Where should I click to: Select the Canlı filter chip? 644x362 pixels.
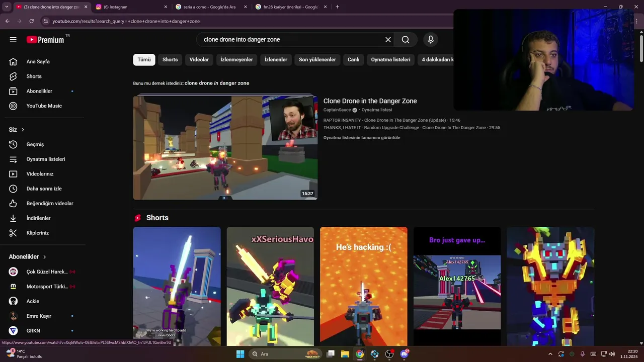pos(353,60)
